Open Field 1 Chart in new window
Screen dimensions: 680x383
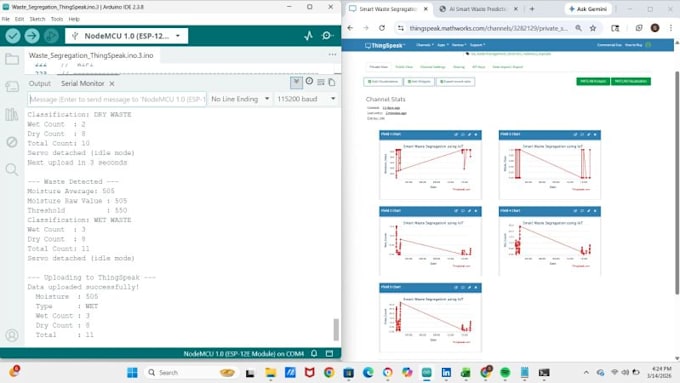pyautogui.click(x=456, y=134)
